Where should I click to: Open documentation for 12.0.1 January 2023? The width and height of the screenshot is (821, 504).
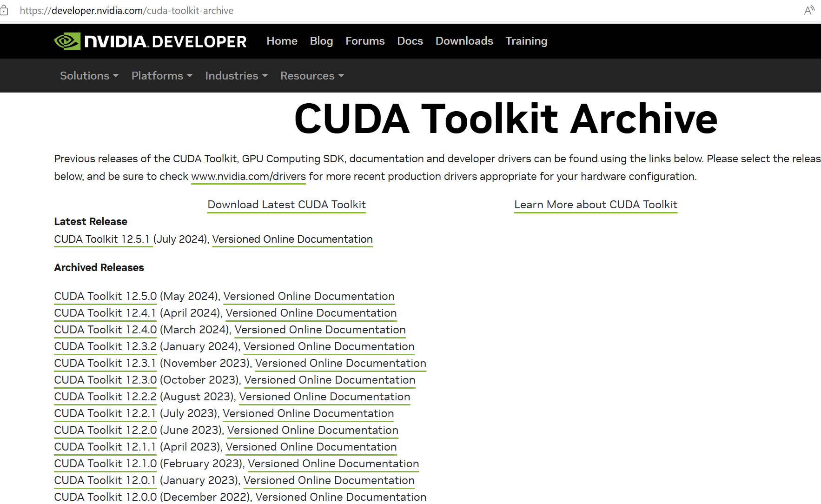(x=329, y=481)
